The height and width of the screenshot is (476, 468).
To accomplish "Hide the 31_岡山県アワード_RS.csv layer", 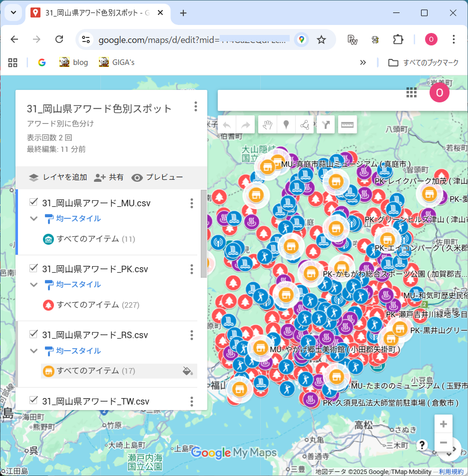I will [34, 334].
